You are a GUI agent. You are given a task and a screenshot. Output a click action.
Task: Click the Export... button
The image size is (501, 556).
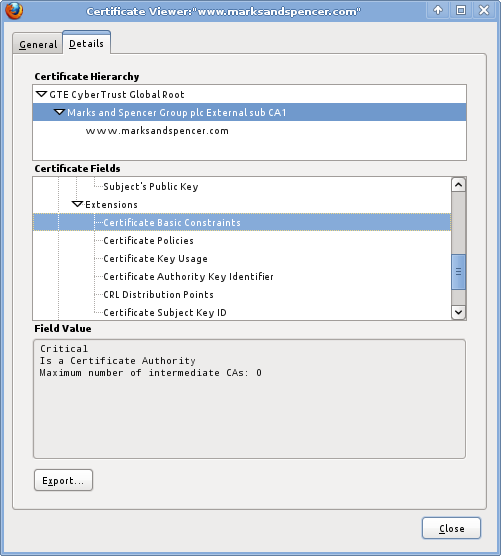coord(63,480)
